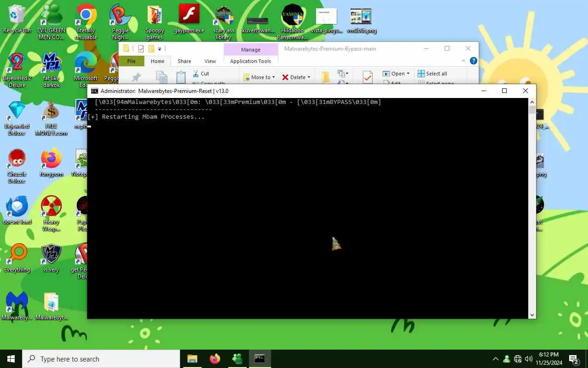Switch to Command Prompt on taskbar
588x368 pixels.
pos(260,359)
